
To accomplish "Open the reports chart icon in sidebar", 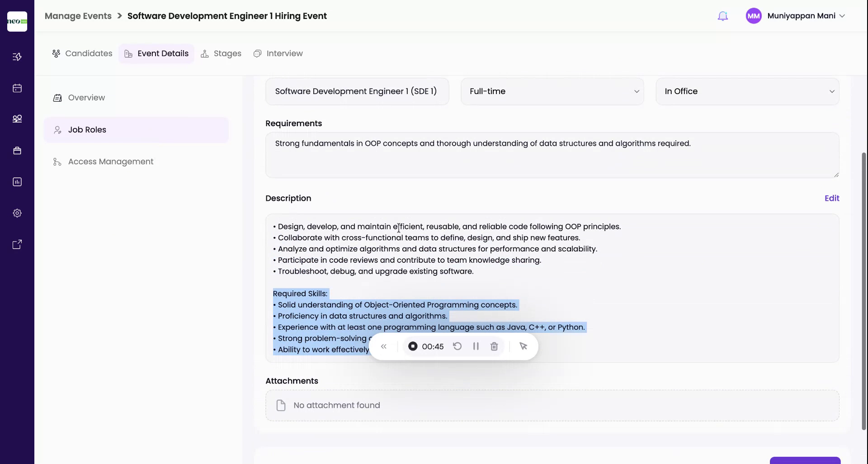I will point(17,182).
